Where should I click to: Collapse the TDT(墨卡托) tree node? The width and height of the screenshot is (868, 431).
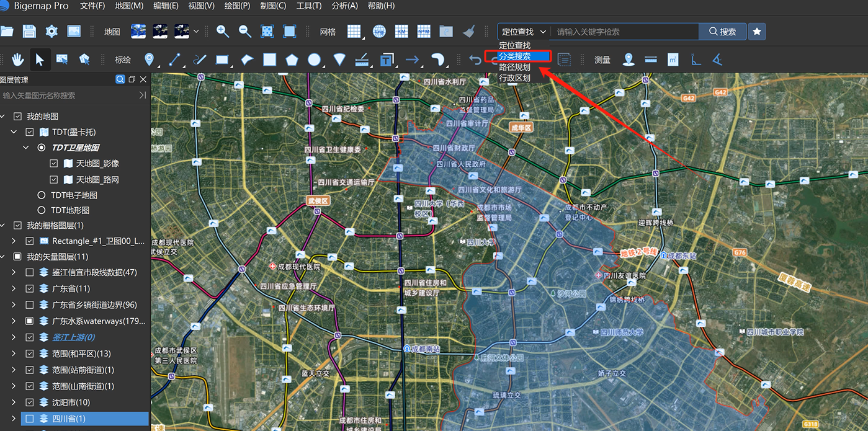pyautogui.click(x=14, y=132)
